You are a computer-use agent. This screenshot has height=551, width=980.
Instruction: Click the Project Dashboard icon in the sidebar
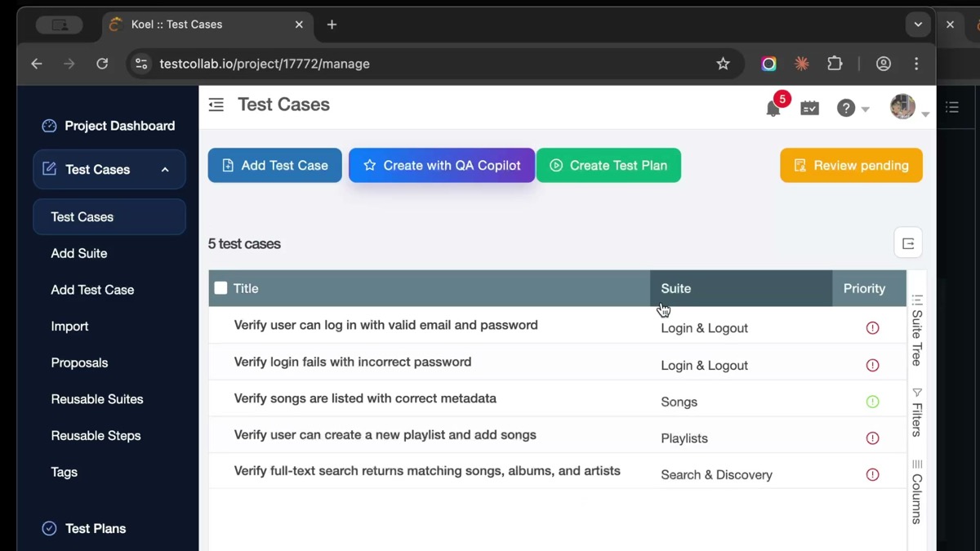[x=50, y=126]
